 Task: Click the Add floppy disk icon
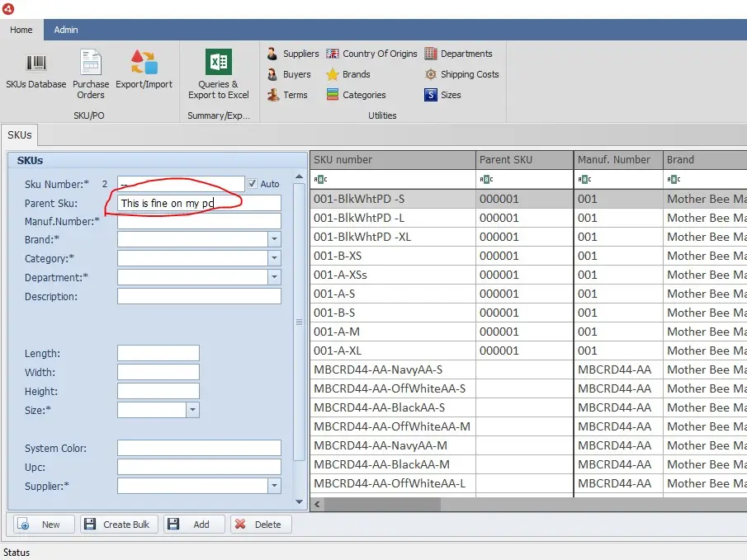173,525
